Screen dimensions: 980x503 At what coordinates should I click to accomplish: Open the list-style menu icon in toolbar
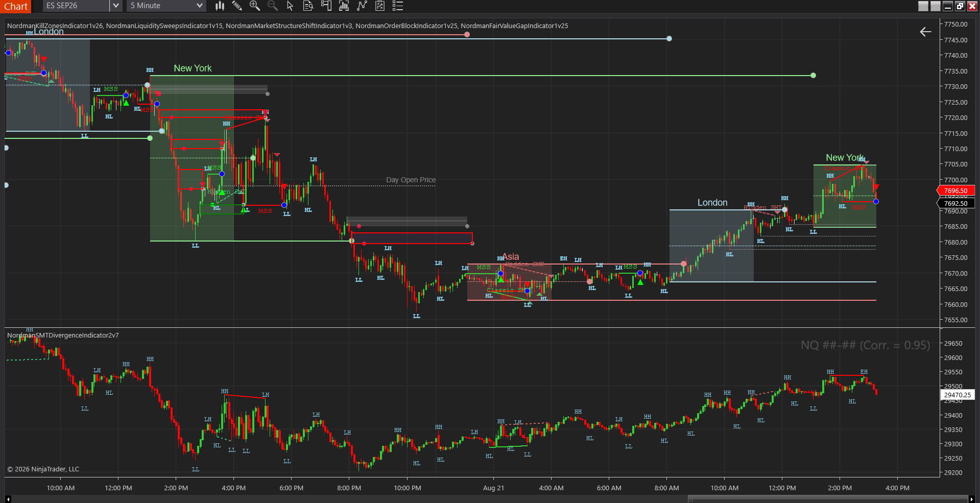[x=397, y=6]
